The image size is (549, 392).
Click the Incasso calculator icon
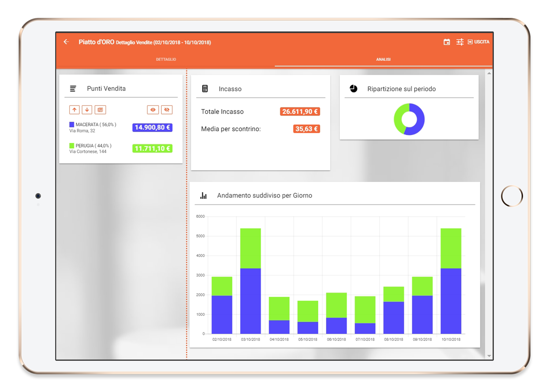(205, 89)
